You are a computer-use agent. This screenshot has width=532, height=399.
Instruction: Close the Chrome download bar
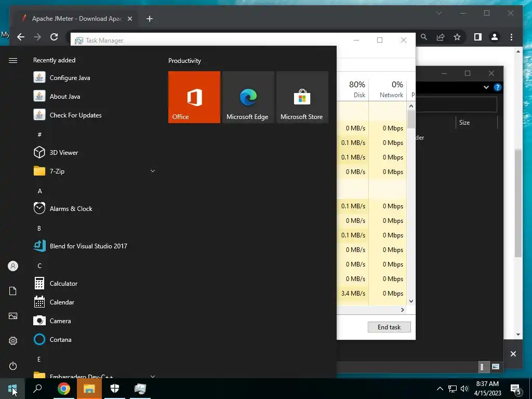coord(513,353)
